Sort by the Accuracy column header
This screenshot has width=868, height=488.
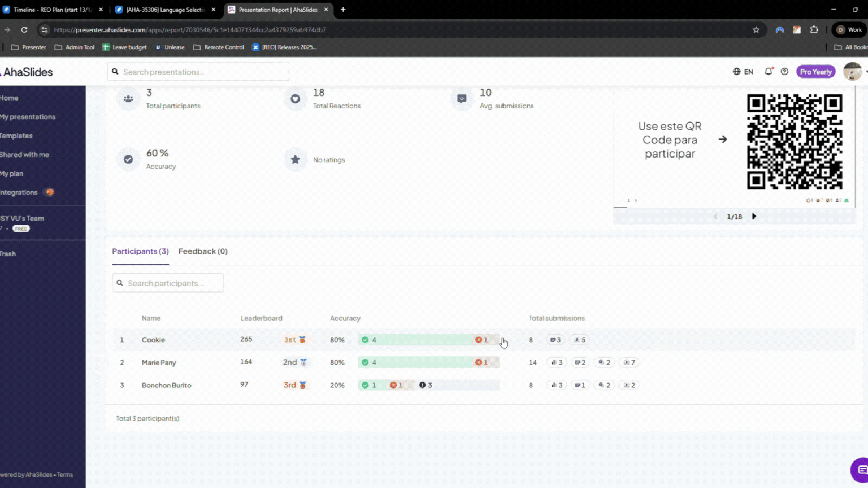(x=345, y=319)
